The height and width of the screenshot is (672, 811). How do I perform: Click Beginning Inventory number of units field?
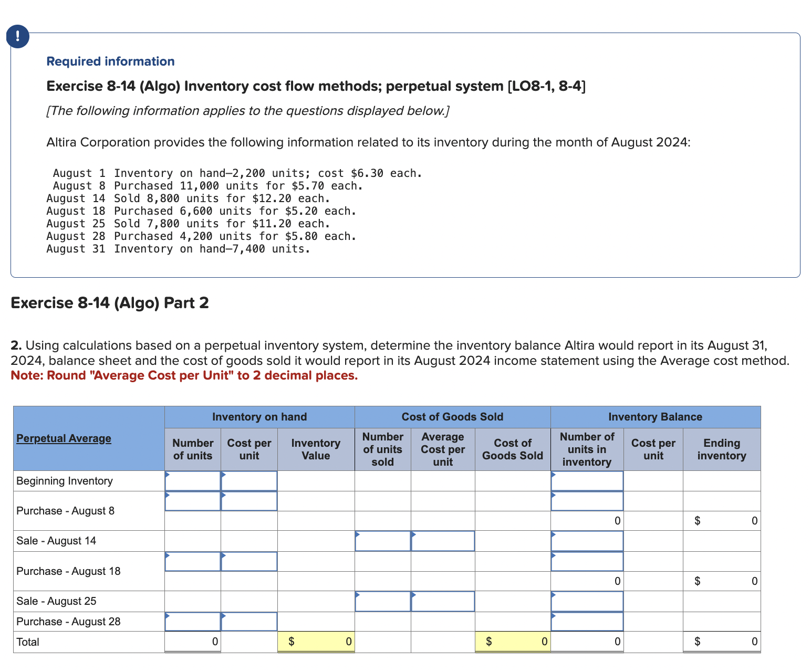192,480
